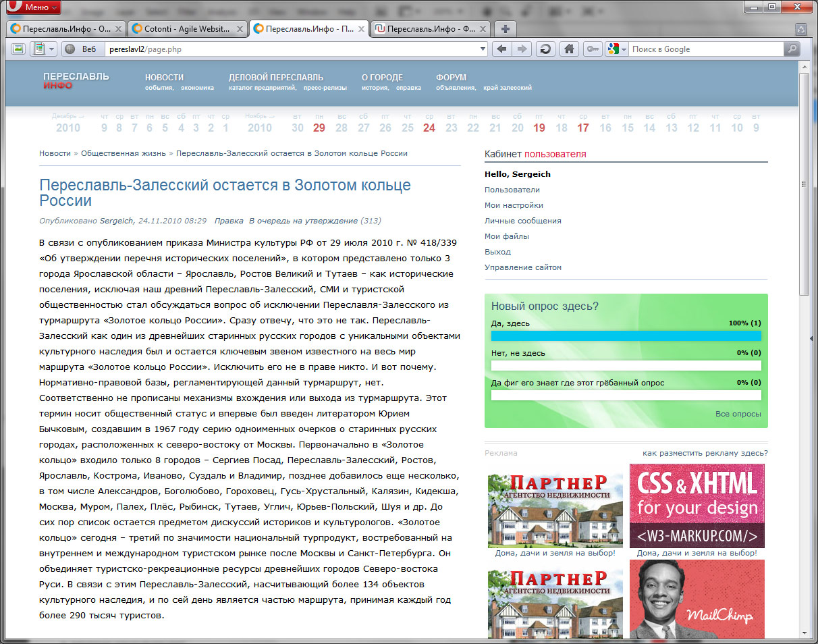Expand the address bar history dropdown
This screenshot has width=818, height=644.
[483, 49]
